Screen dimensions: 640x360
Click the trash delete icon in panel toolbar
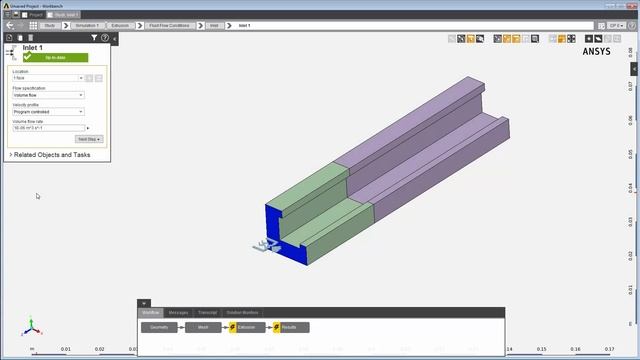click(30, 38)
